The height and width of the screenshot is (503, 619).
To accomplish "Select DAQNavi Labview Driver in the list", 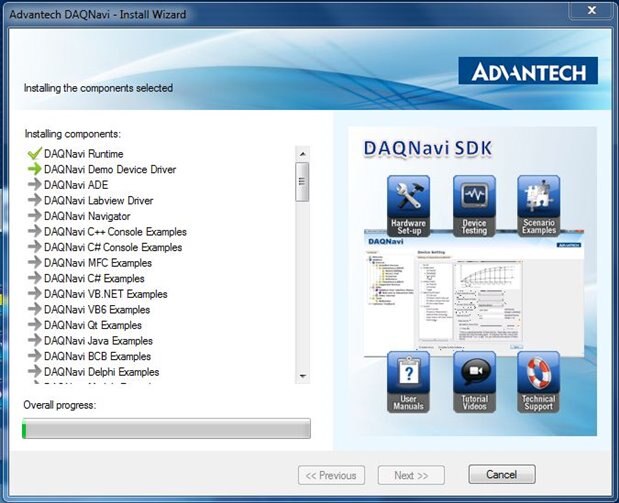I will coord(98,201).
